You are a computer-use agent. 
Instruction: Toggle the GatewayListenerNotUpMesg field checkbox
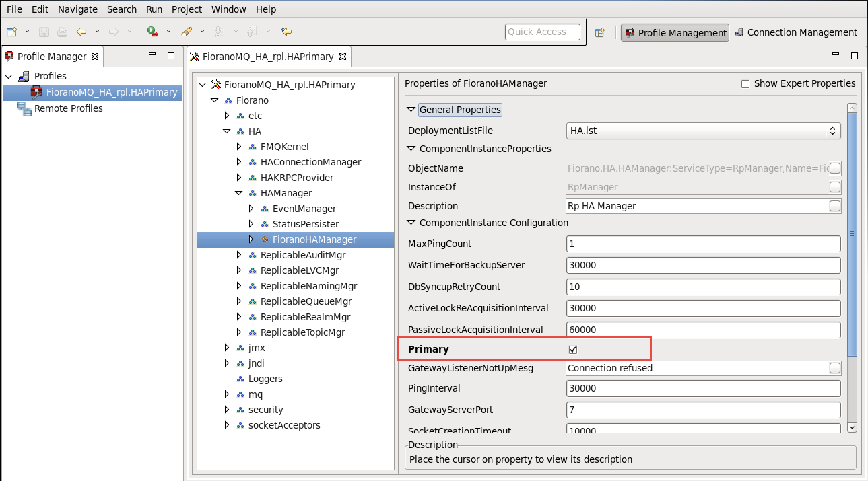[835, 368]
